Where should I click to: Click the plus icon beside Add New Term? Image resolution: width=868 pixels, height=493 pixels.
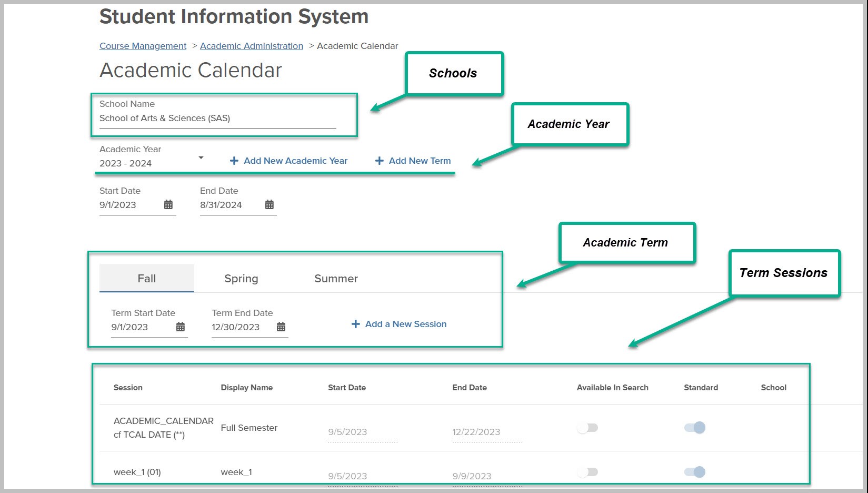click(x=379, y=161)
